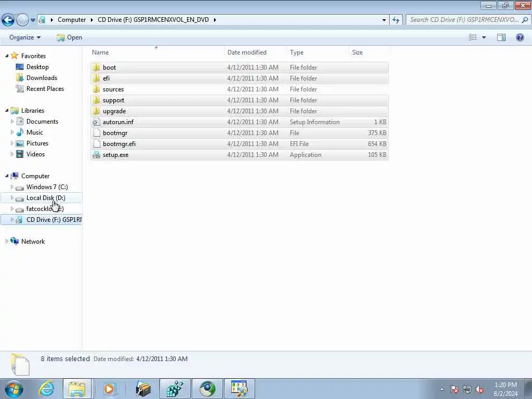Viewport: 532px width, 399px height.
Task: Open Network in navigation pane
Action: pos(33,241)
